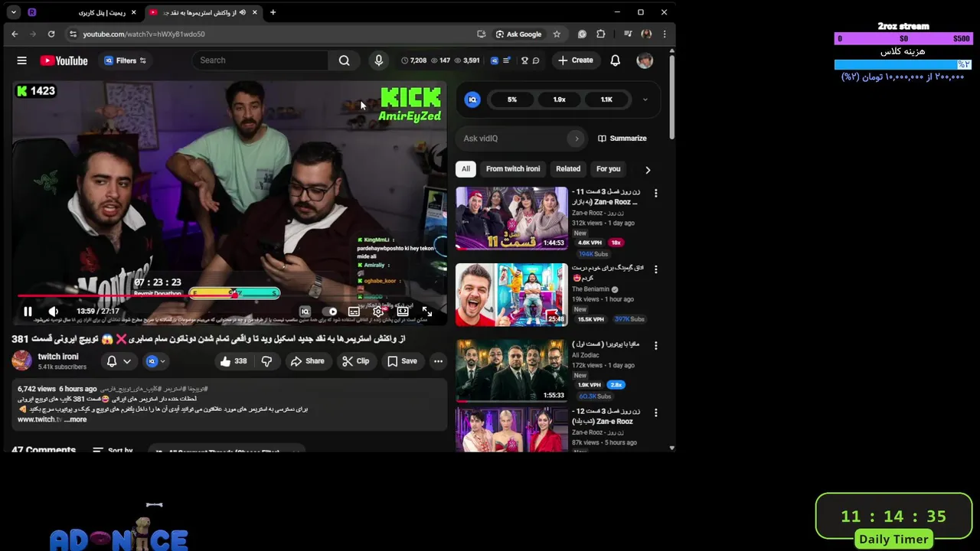Seek using the red video progress bar
Image resolution: width=980 pixels, height=551 pixels.
[x=229, y=296]
